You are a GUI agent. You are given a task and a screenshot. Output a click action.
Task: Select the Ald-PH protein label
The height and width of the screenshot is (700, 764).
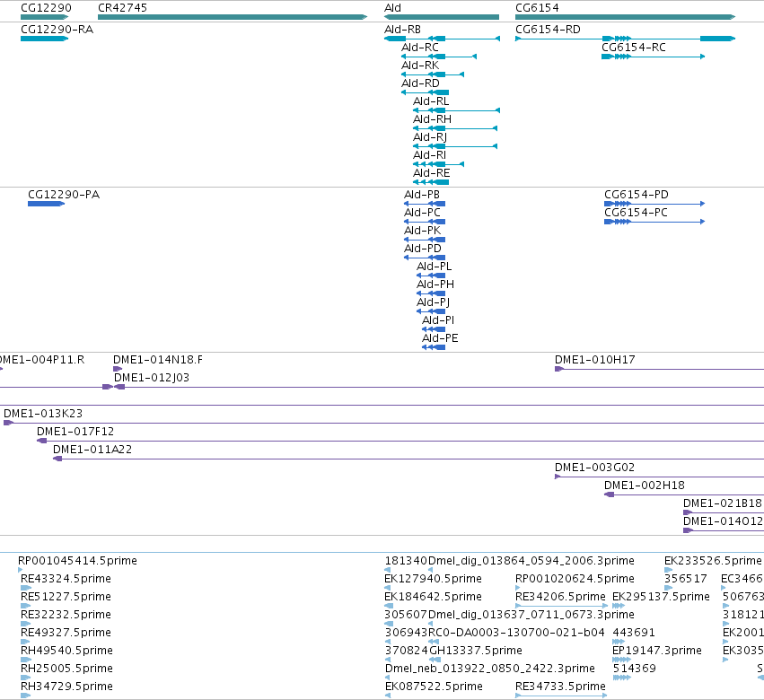click(x=435, y=284)
